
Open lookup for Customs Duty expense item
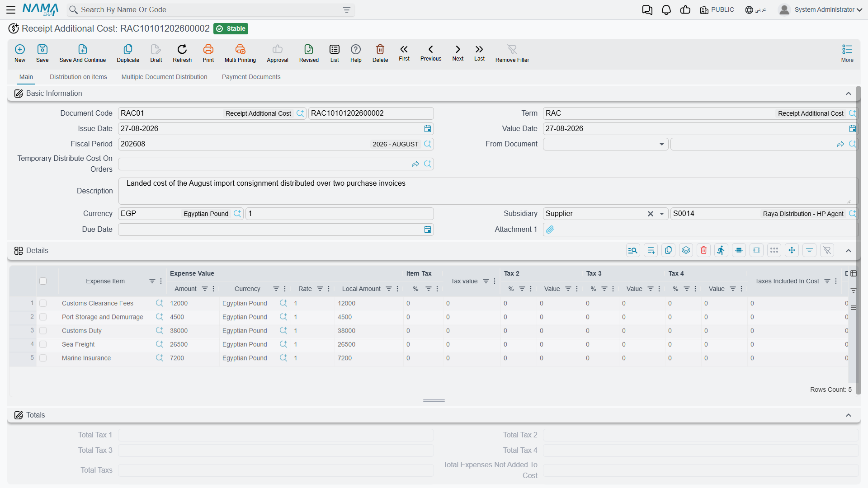pos(160,331)
